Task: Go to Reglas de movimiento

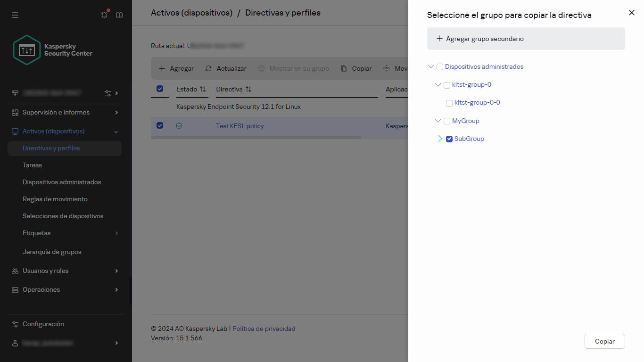Action: 55,199
